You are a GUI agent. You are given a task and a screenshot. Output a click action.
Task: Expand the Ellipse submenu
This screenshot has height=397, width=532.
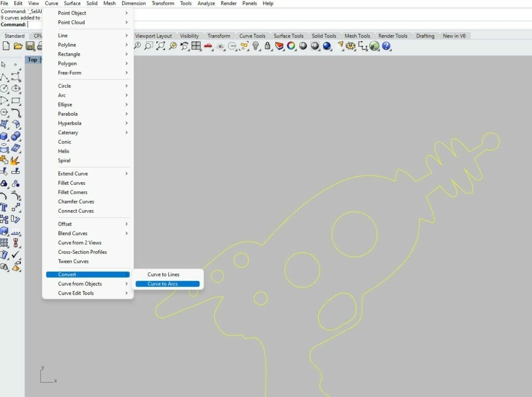tap(88, 104)
